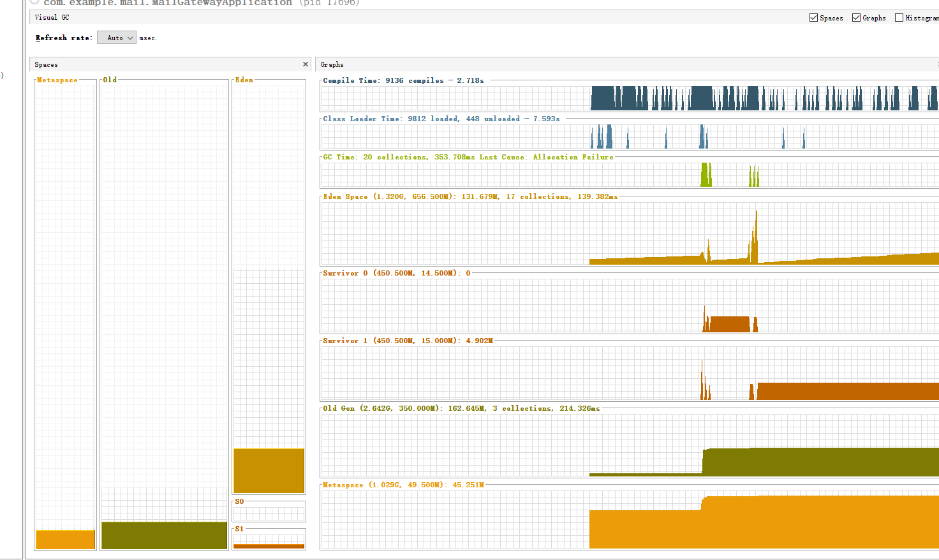Click the Old generation filled bar

coord(165,536)
